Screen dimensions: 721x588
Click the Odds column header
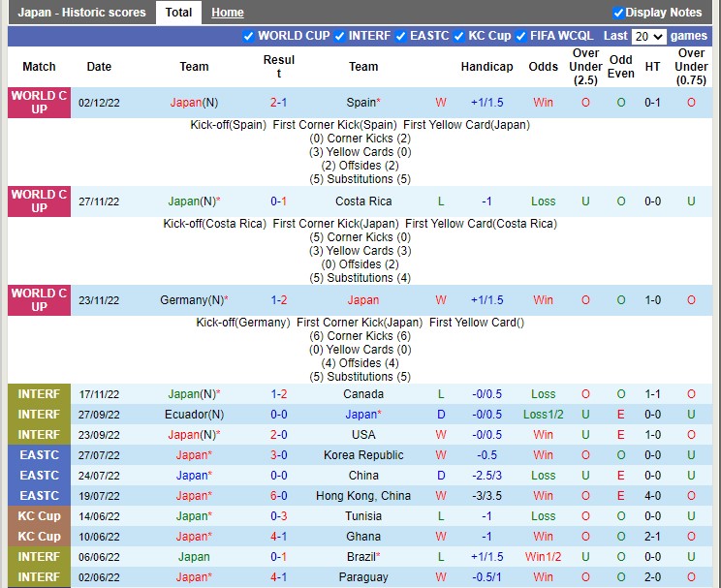click(543, 67)
